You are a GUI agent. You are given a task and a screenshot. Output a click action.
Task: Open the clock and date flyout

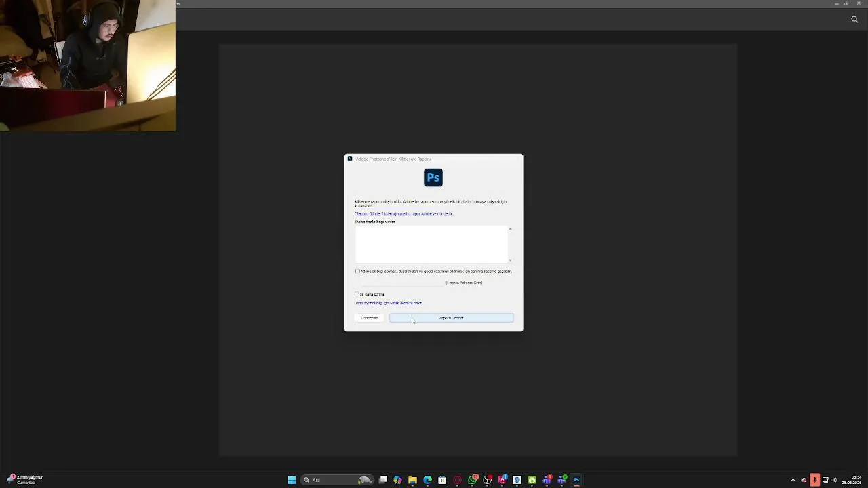[x=852, y=480]
